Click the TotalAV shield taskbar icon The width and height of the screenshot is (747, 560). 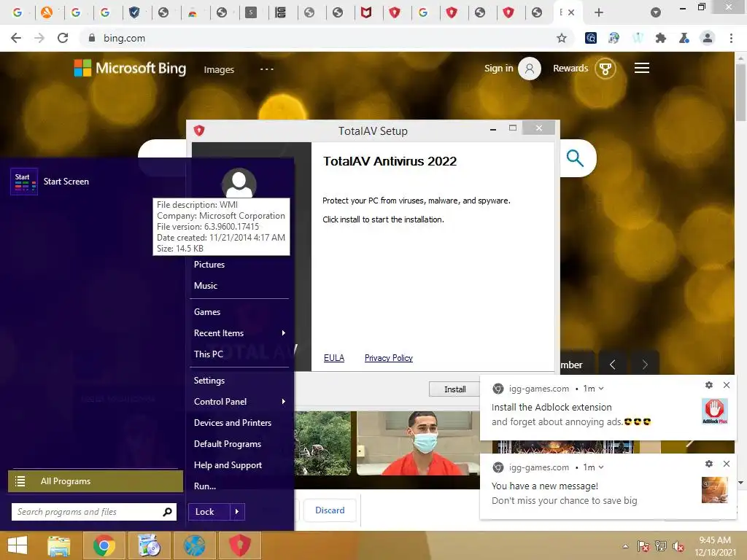click(x=240, y=545)
